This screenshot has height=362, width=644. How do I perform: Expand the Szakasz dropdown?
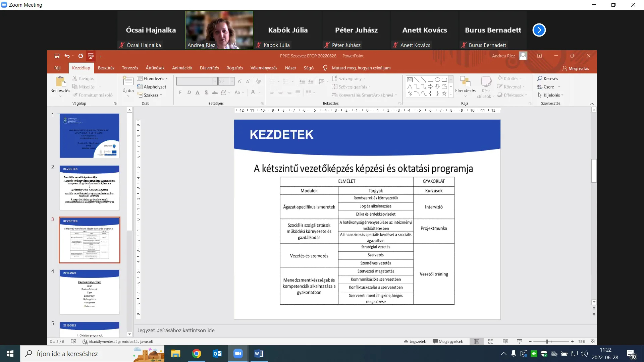[150, 95]
